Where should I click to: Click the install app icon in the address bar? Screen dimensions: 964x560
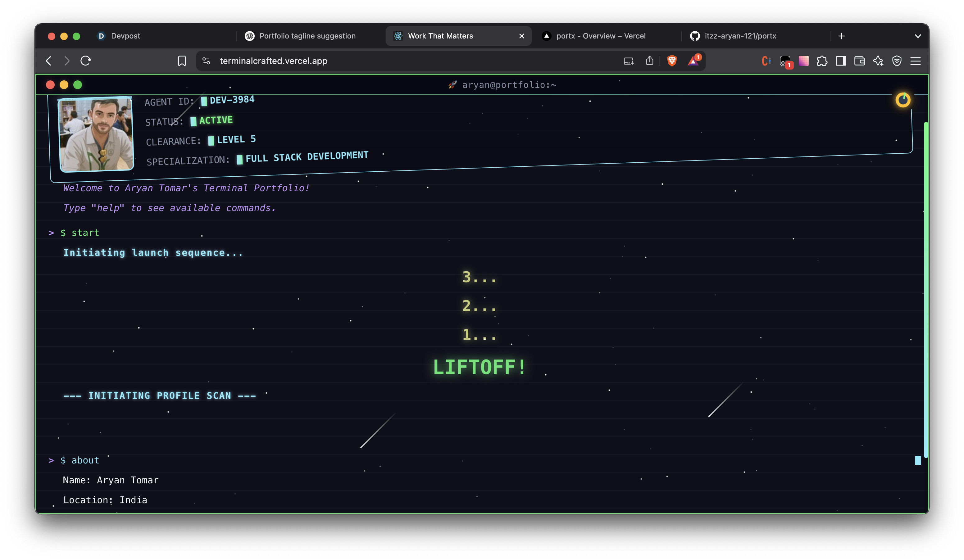click(x=629, y=61)
